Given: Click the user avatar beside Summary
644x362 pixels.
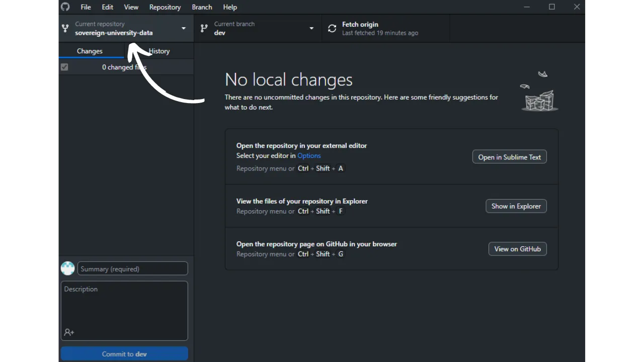Looking at the screenshot, I should click(x=68, y=268).
